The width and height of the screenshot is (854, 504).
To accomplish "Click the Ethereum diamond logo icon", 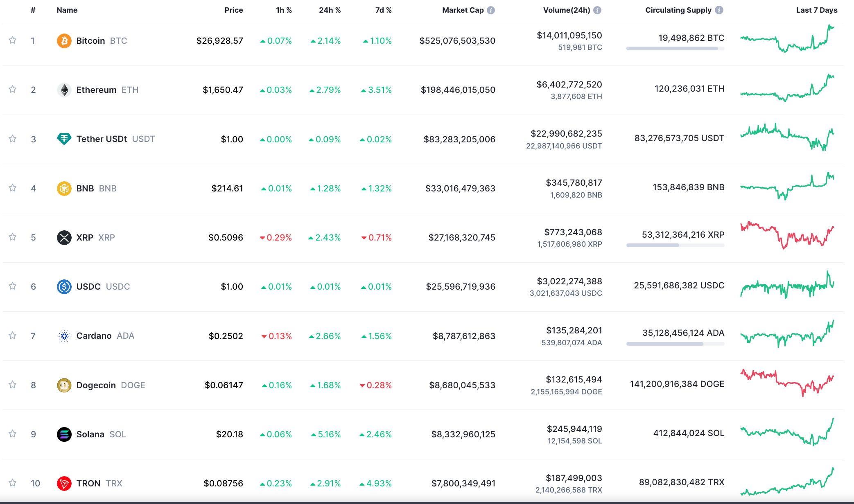I will point(64,90).
